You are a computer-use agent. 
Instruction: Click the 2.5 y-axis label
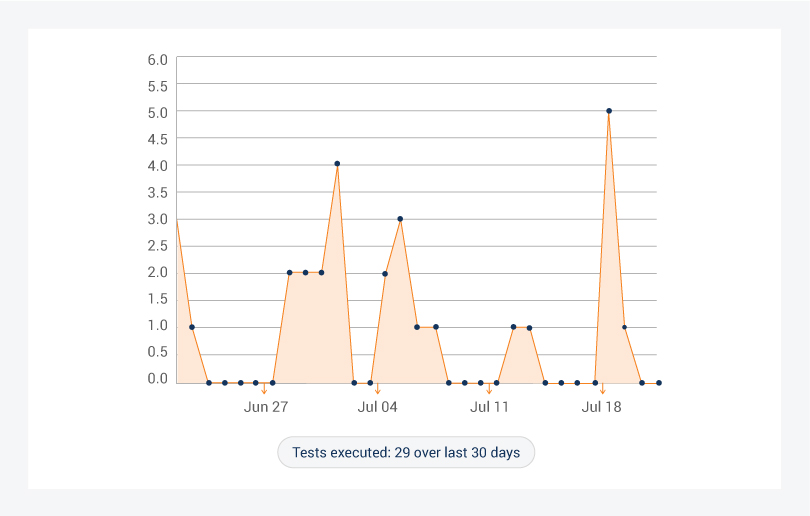click(x=158, y=246)
